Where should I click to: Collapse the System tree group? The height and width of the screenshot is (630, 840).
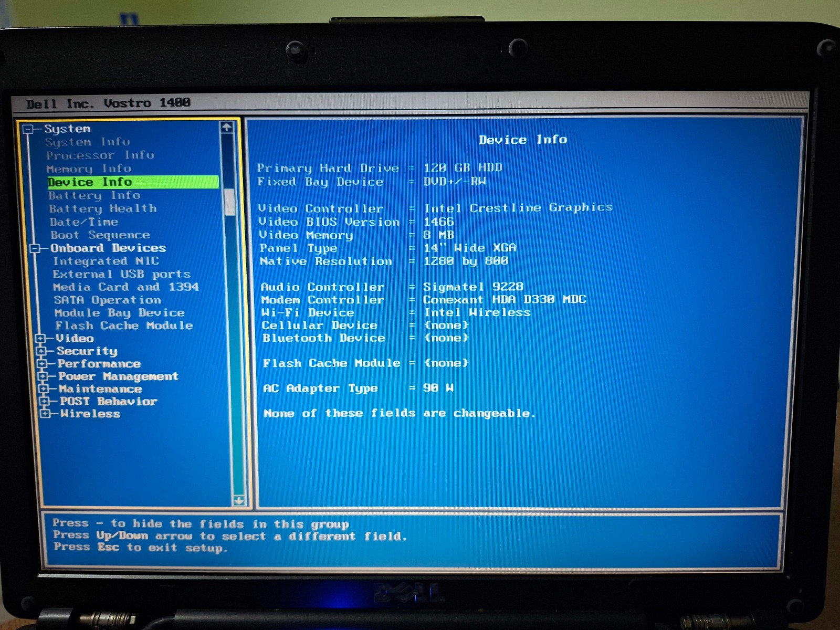click(x=28, y=129)
